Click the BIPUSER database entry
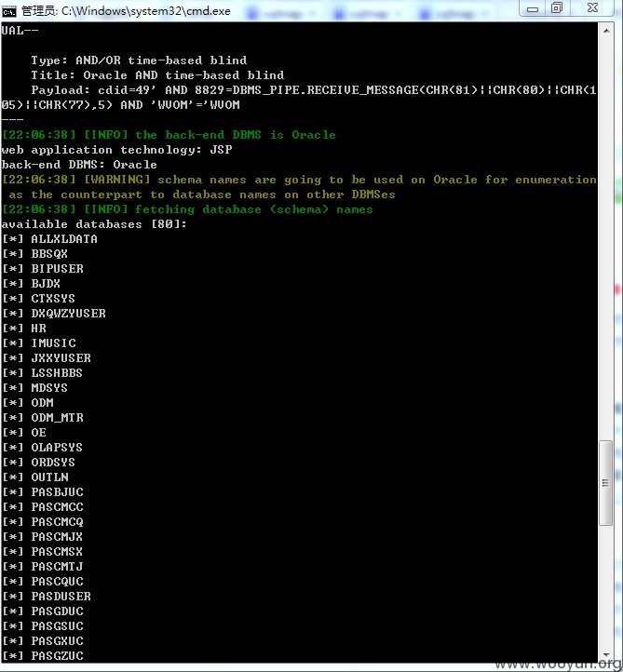 (x=43, y=269)
